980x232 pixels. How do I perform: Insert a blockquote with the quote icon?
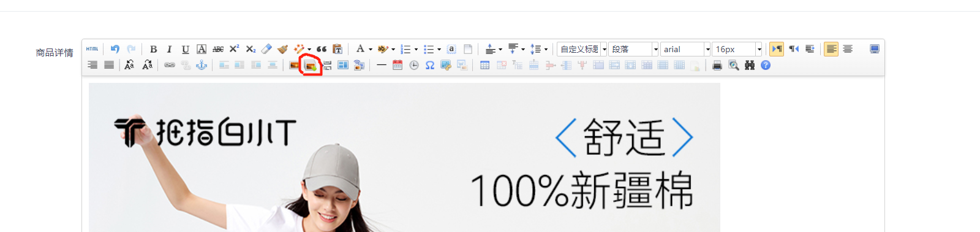pos(322,49)
